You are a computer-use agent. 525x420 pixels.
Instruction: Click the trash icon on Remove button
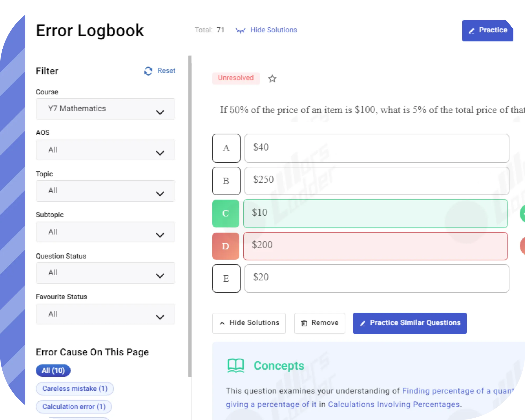(304, 323)
